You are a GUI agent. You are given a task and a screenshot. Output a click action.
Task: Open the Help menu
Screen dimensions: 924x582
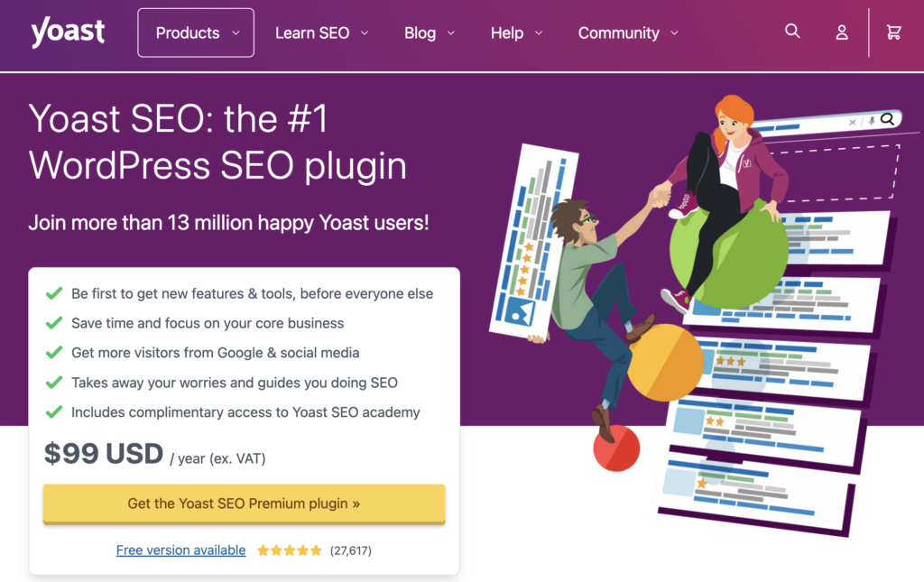click(516, 33)
